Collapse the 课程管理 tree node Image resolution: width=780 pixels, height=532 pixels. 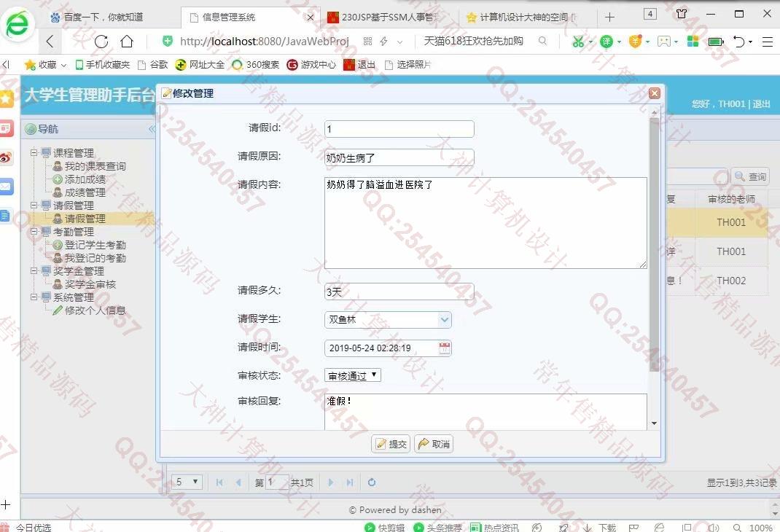point(34,152)
